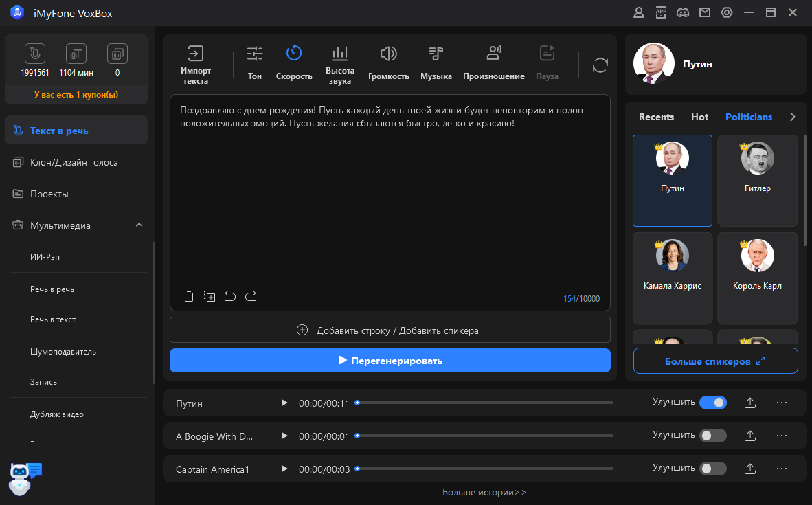Export the Captain America1 audio
The height and width of the screenshot is (505, 812).
pos(750,469)
